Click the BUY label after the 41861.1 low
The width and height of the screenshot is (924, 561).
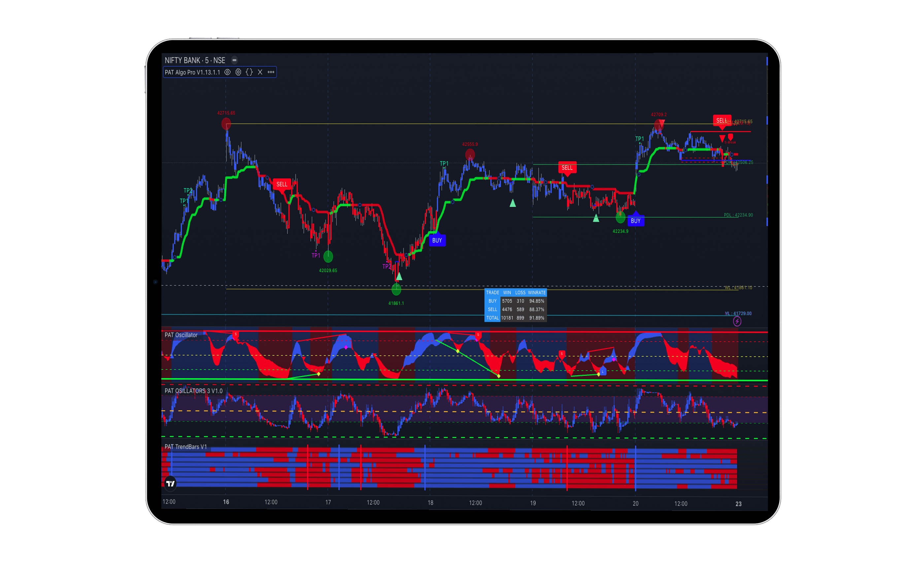click(437, 240)
